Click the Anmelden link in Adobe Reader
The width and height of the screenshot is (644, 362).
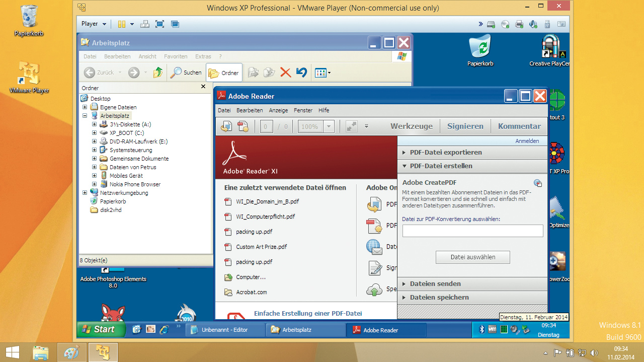[527, 141]
